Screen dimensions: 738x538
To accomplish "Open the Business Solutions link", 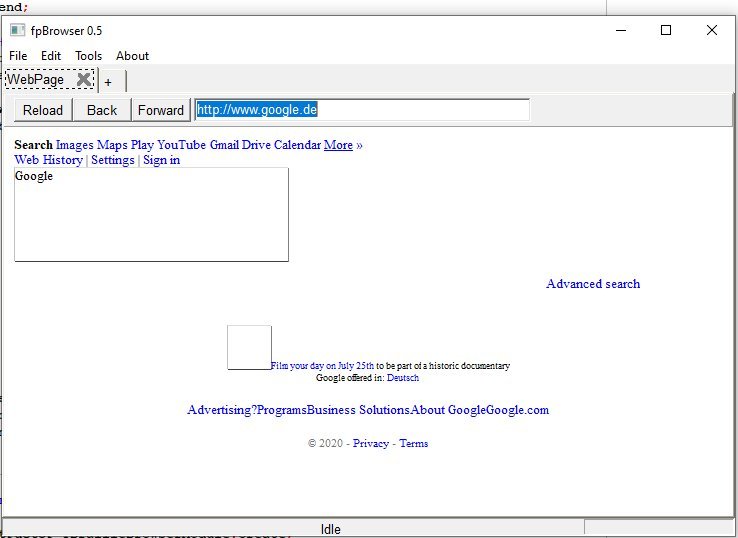I will pos(358,410).
